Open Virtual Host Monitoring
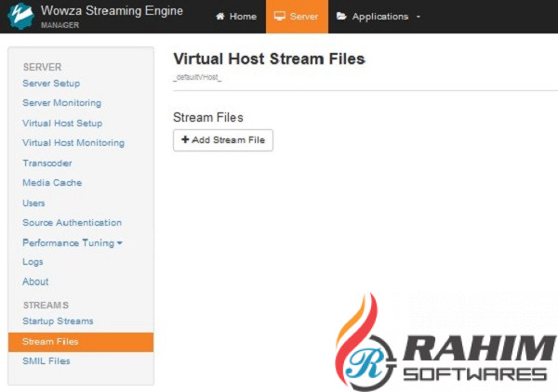The width and height of the screenshot is (558, 392). (73, 143)
